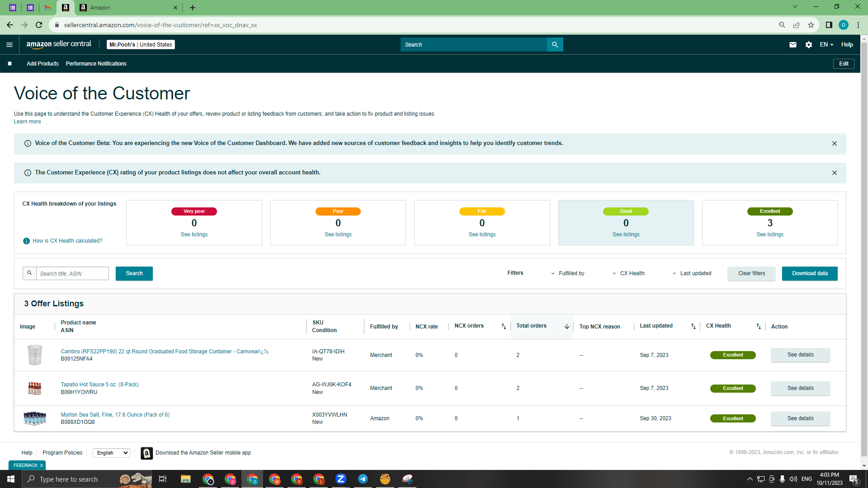Open Add Products menu item
The width and height of the screenshot is (868, 488).
[42, 64]
